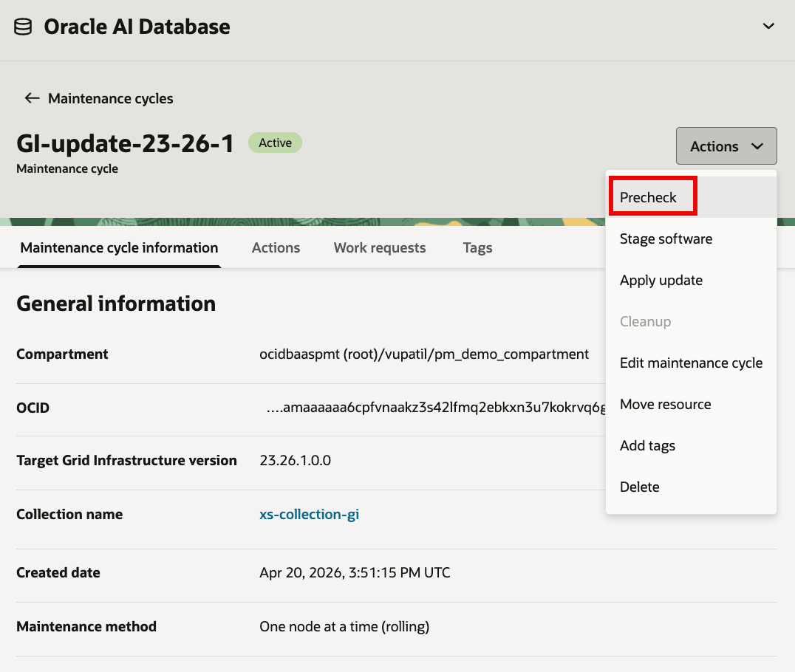795x672 pixels.
Task: Click the OCID label
Action: tap(33, 408)
